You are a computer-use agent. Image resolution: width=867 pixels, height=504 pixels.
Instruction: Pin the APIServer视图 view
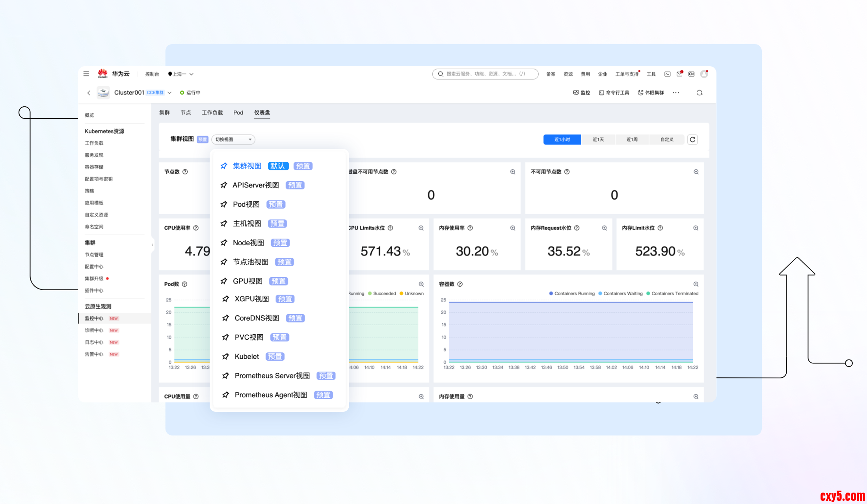click(224, 185)
